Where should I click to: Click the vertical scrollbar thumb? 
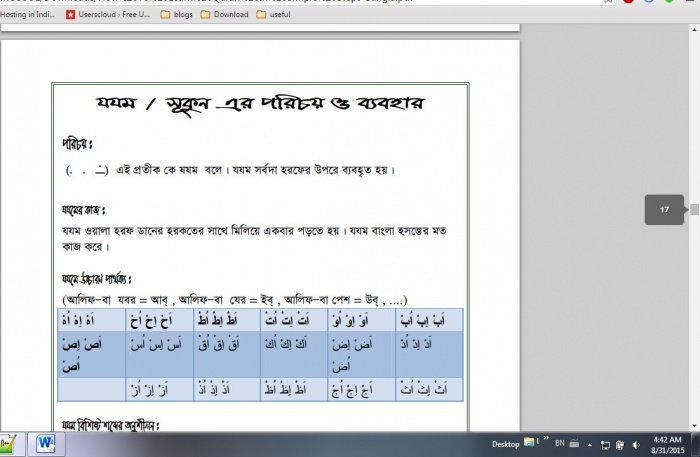(x=694, y=210)
